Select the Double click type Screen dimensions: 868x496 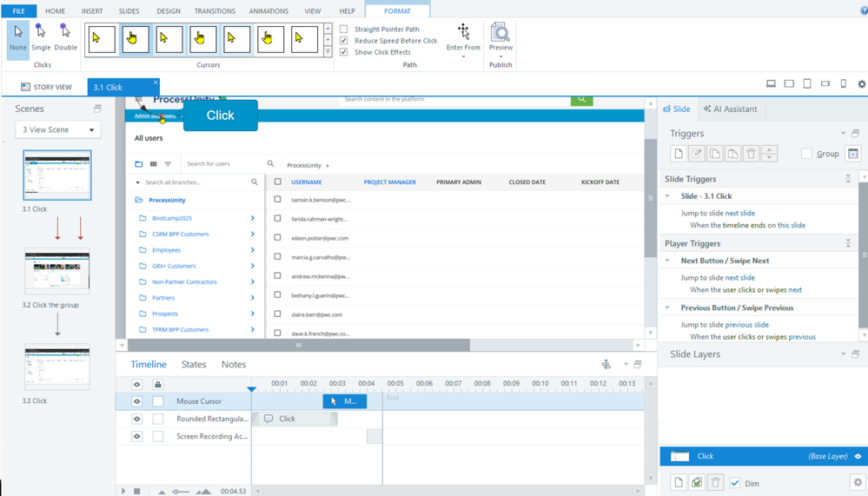(x=65, y=37)
